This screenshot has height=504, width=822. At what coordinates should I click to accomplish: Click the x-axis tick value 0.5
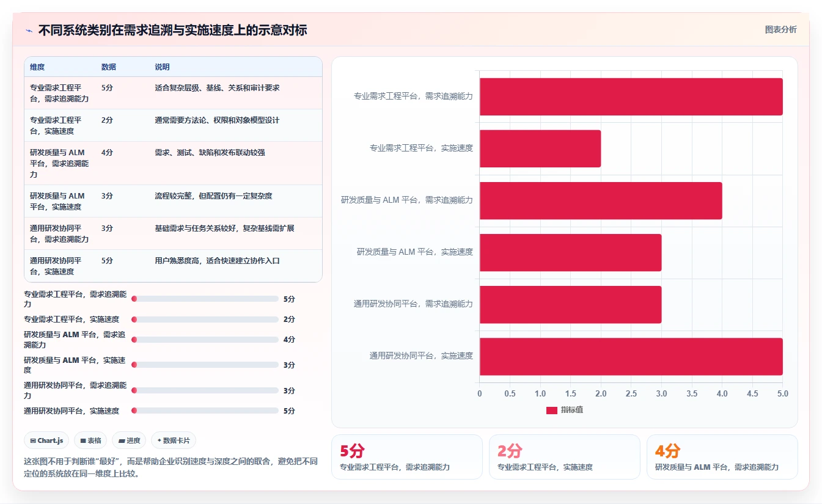click(510, 394)
